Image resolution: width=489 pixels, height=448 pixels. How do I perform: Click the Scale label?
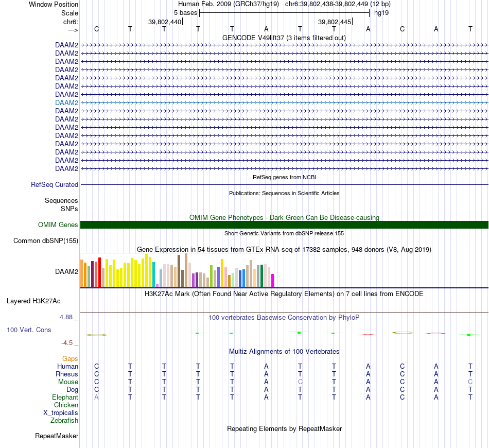pos(69,13)
